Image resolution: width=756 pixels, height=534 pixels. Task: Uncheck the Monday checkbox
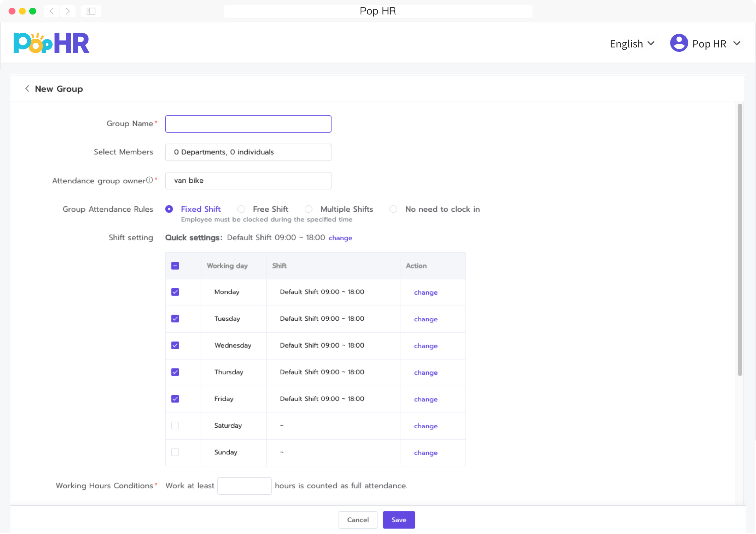pos(175,292)
